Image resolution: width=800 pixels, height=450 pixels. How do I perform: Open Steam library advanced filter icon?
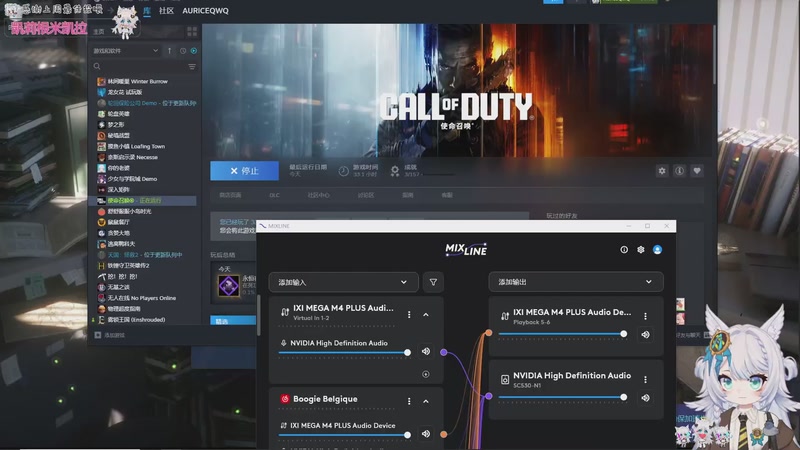point(192,67)
